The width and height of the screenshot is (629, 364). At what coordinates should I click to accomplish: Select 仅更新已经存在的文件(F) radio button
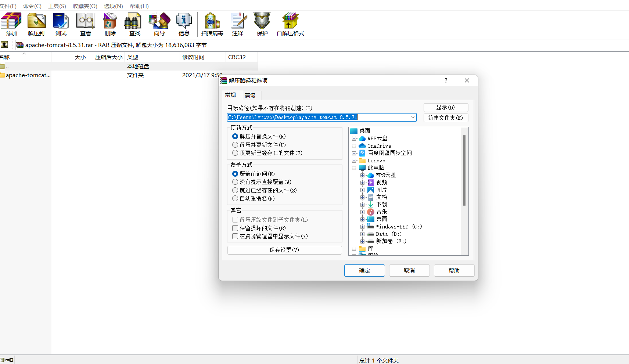coord(235,153)
